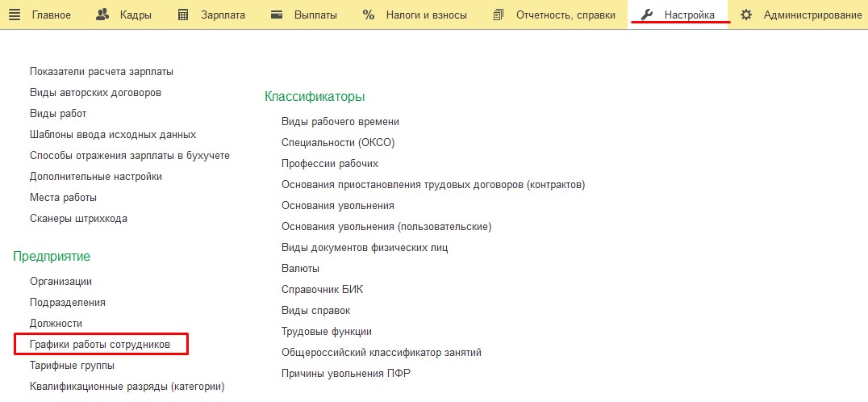This screenshot has width=868, height=402.
Task: Switch to the Зарплата section
Action: 223,15
